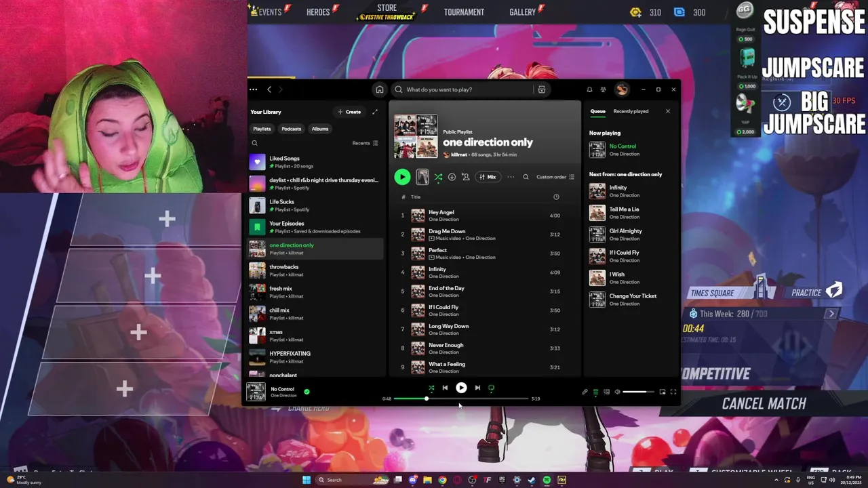Mute with the volume speaker icon
868x488 pixels.
click(x=617, y=392)
